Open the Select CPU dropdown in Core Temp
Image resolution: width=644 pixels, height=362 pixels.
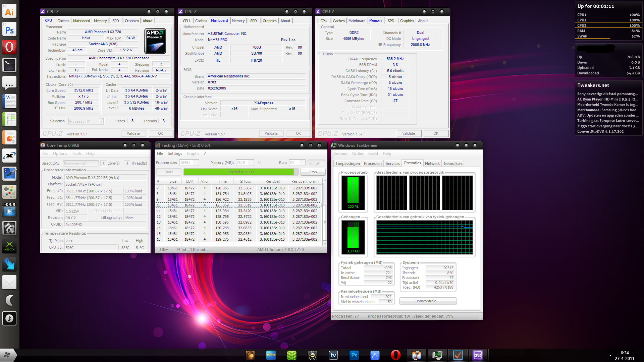tap(80, 164)
